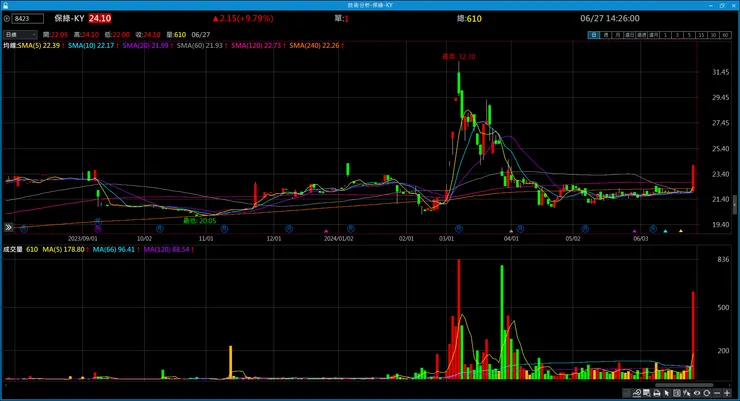Select the 1-minute timeframe button
This screenshot has height=401, width=740.
[665, 35]
